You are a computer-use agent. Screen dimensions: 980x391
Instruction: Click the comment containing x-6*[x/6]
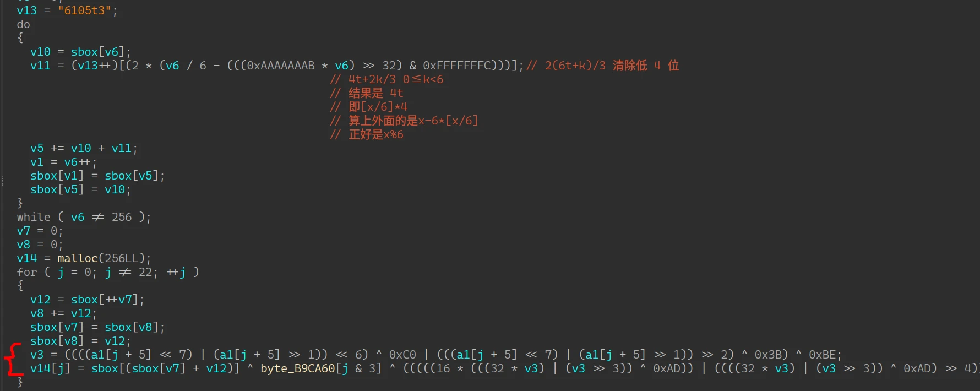pyautogui.click(x=407, y=121)
